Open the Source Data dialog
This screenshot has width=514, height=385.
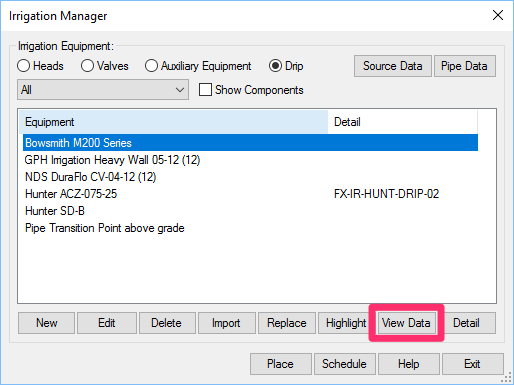[x=393, y=66]
